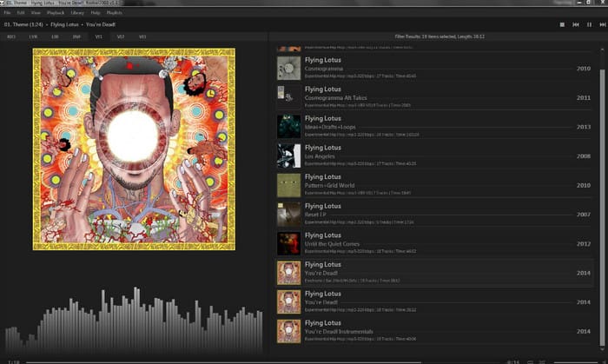The image size is (608, 364).
Task: Select the Los Angeles album cover thumbnail
Action: pos(288,156)
